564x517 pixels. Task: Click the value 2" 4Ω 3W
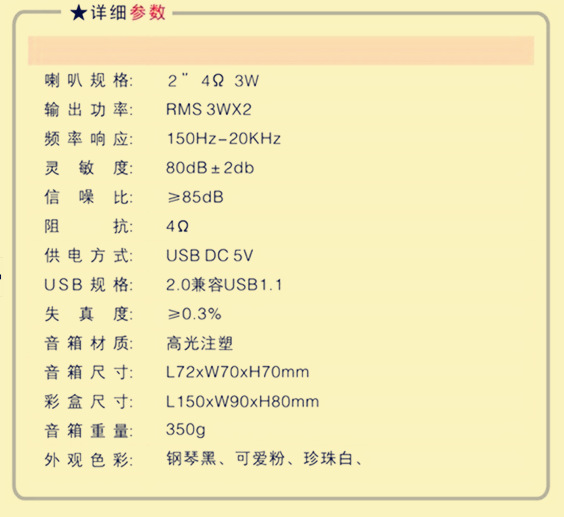coord(213,81)
